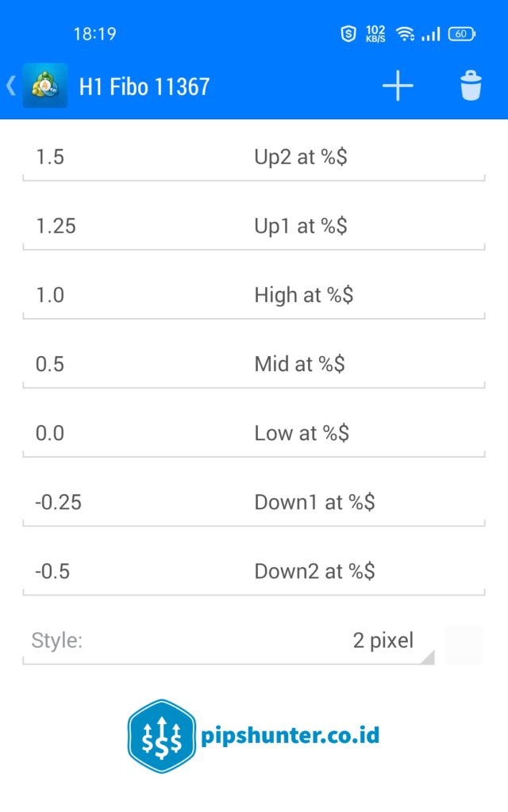This screenshot has height=812, width=508.
Task: Delete levels using trash icon
Action: tap(471, 86)
